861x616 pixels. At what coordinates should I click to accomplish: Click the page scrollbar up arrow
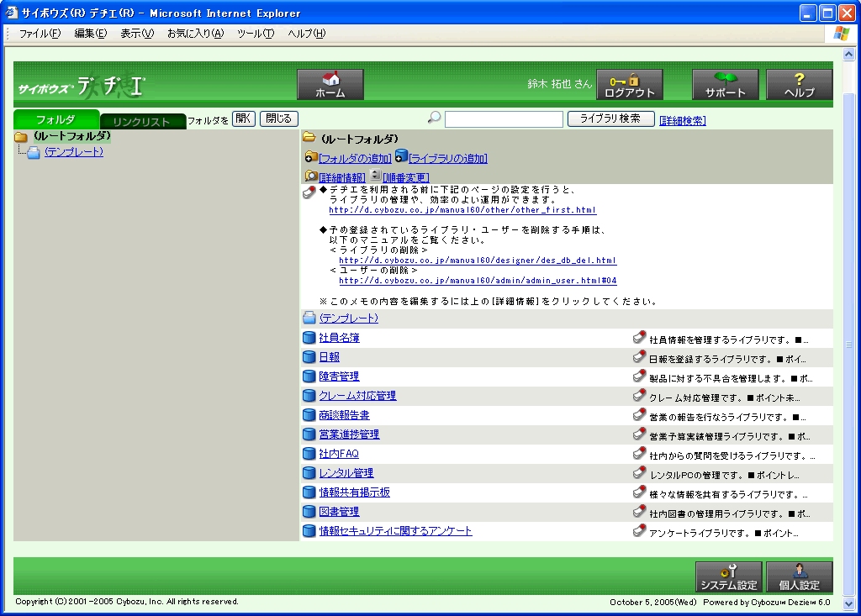(x=849, y=55)
